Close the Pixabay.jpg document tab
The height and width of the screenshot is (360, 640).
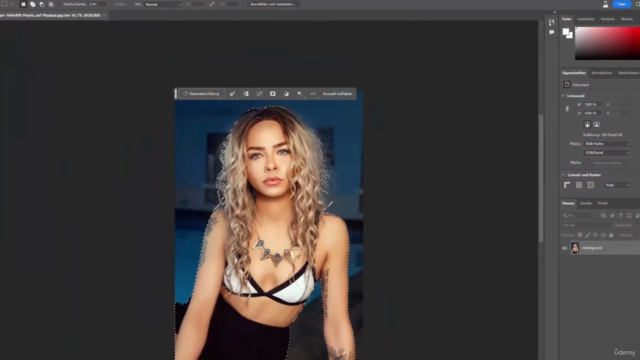point(104,15)
